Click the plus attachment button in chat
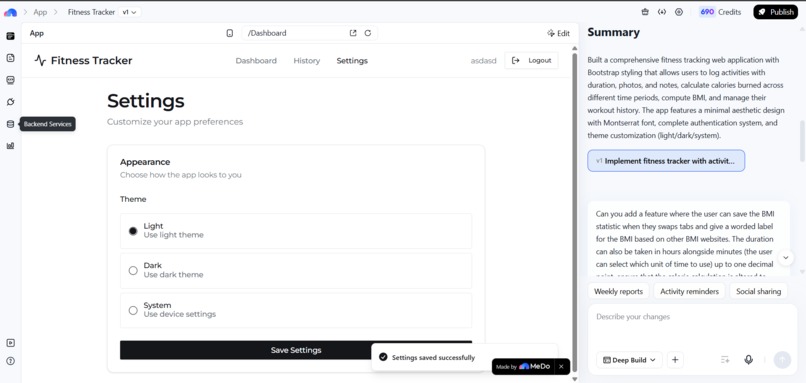Image resolution: width=806 pixels, height=383 pixels. pyautogui.click(x=675, y=360)
